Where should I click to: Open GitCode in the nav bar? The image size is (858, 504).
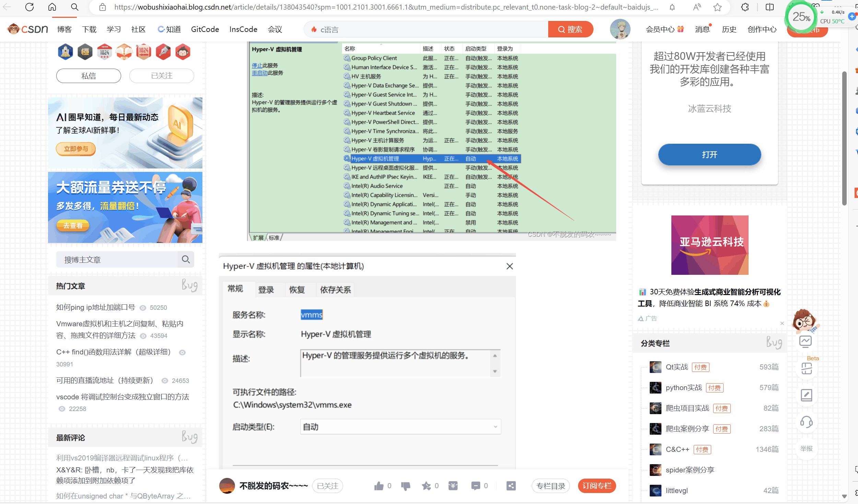click(205, 30)
